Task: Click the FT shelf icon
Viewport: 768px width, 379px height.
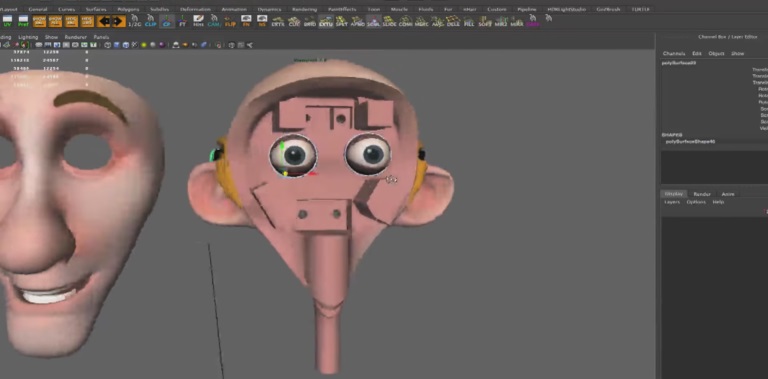Action: 183,21
